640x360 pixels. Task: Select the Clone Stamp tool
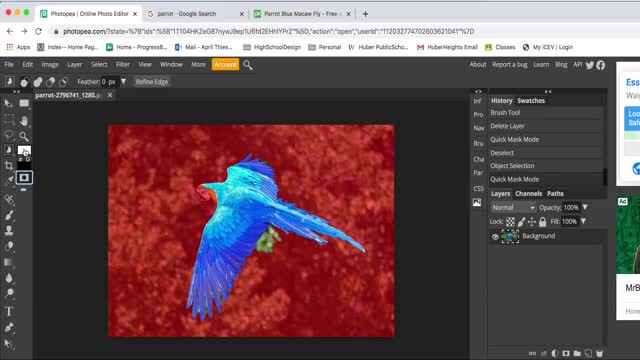tap(9, 231)
